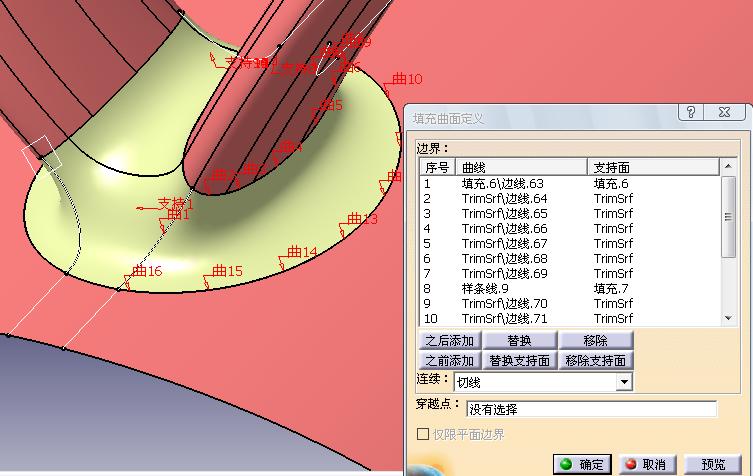Image resolution: width=753 pixels, height=476 pixels.
Task: Click the help question mark button in dialog
Action: click(691, 112)
